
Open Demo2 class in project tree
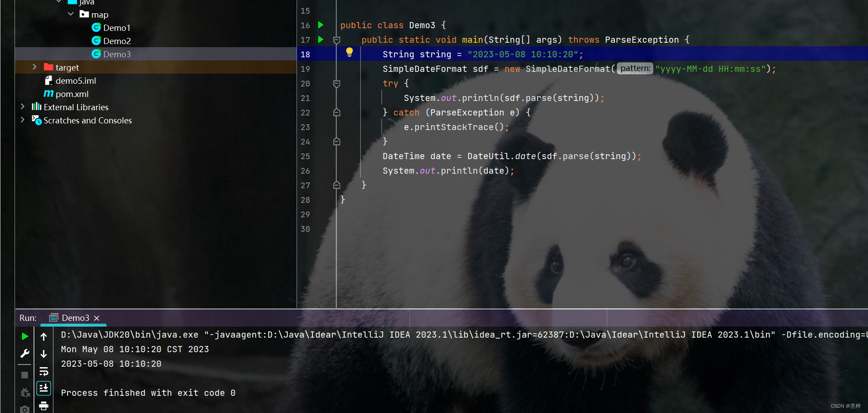pyautogui.click(x=117, y=41)
